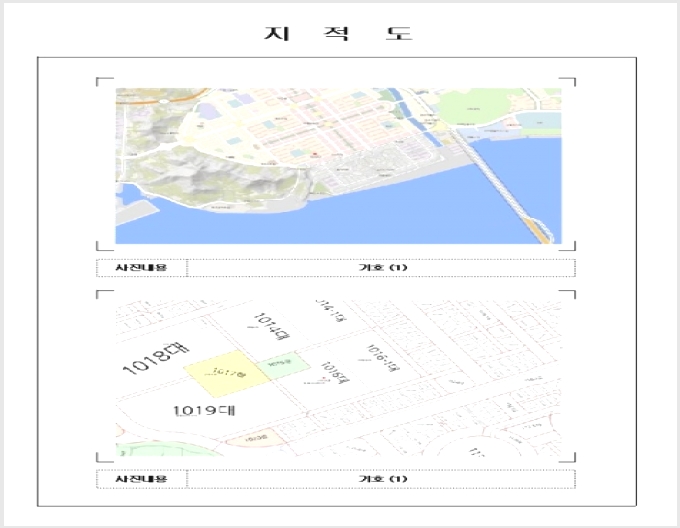Select the yellow highlighted parcel 1017
Image resolution: width=680 pixels, height=528 pixels.
[x=227, y=374]
